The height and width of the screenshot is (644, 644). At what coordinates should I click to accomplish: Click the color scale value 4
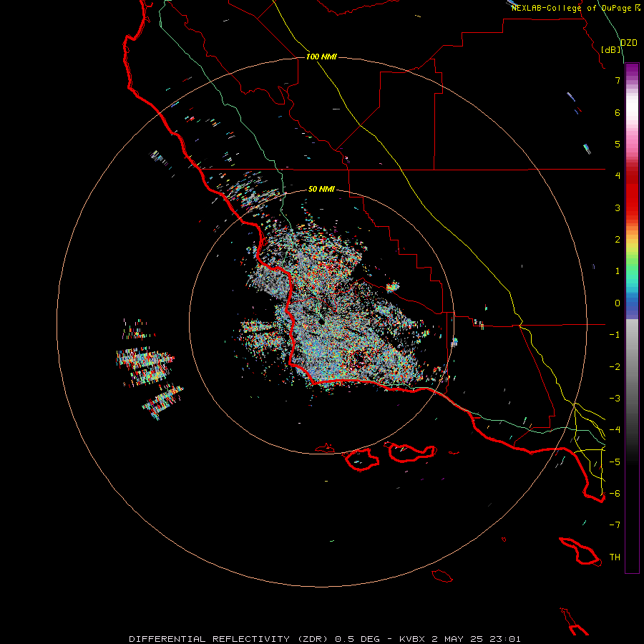[x=618, y=176]
